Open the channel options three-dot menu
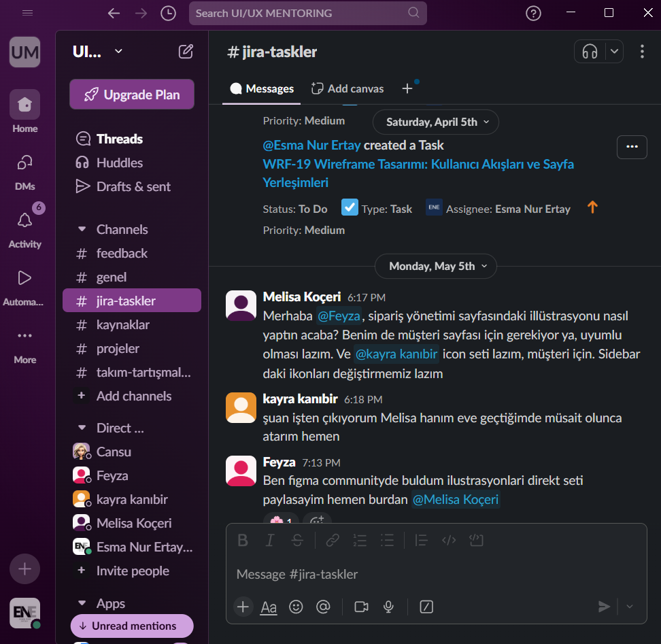 point(642,51)
